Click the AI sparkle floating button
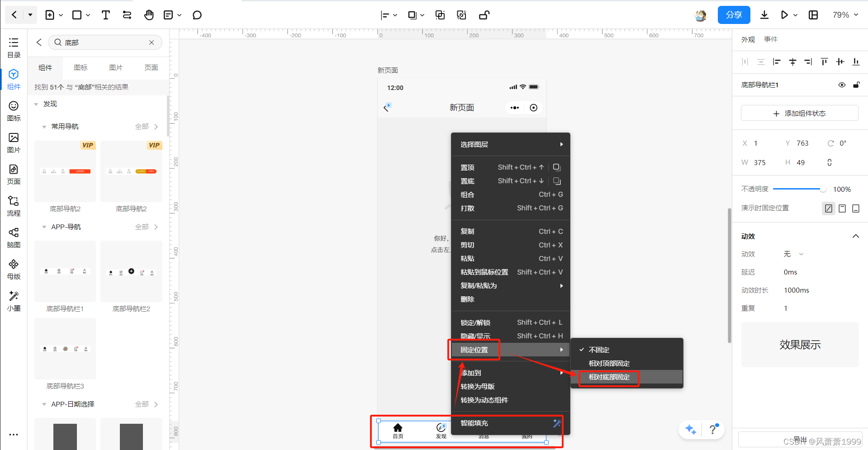Screen dimensions: 868x450 pyautogui.click(x=691, y=429)
